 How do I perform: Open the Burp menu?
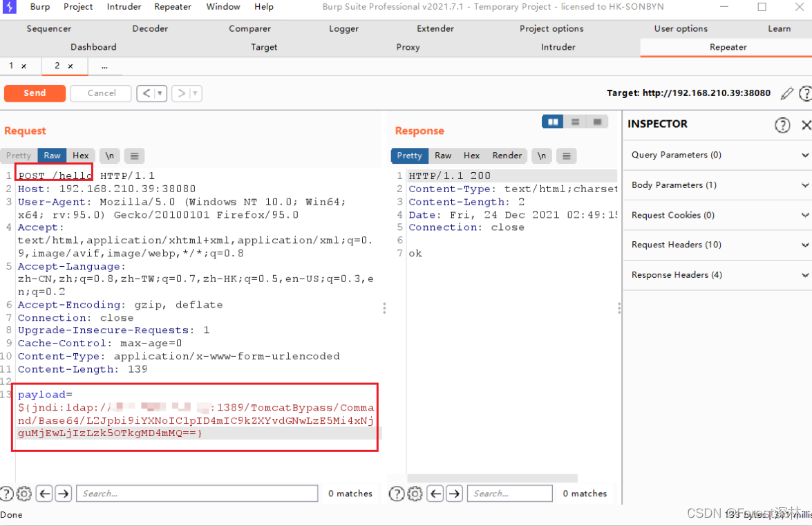40,7
